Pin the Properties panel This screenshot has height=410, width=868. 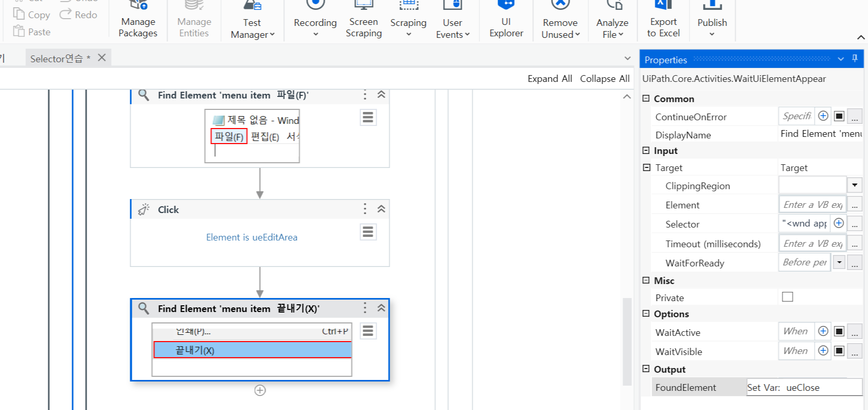[855, 59]
